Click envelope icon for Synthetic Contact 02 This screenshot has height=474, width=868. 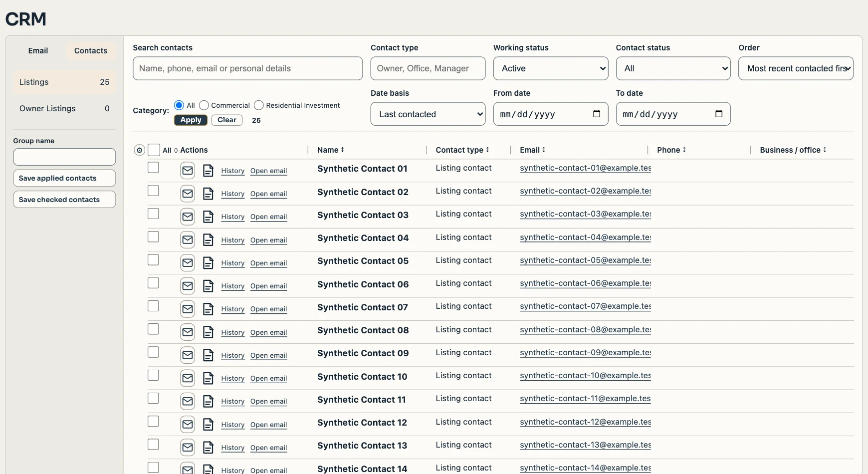pyautogui.click(x=188, y=194)
